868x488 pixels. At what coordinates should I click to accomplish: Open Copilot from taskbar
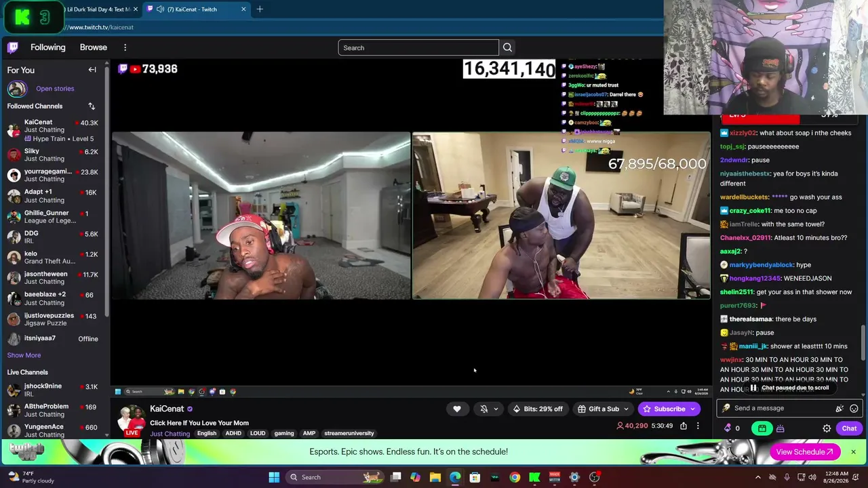(x=415, y=477)
